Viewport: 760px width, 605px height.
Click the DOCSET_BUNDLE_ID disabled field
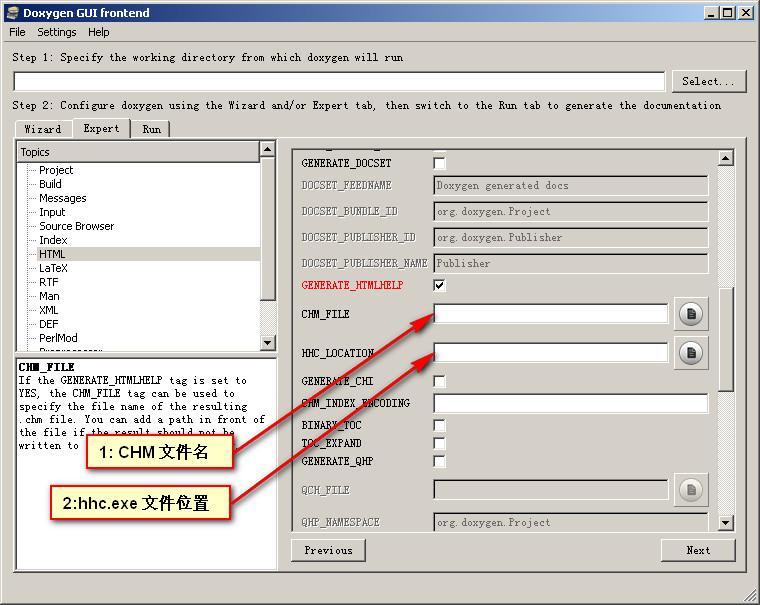[x=570, y=212]
